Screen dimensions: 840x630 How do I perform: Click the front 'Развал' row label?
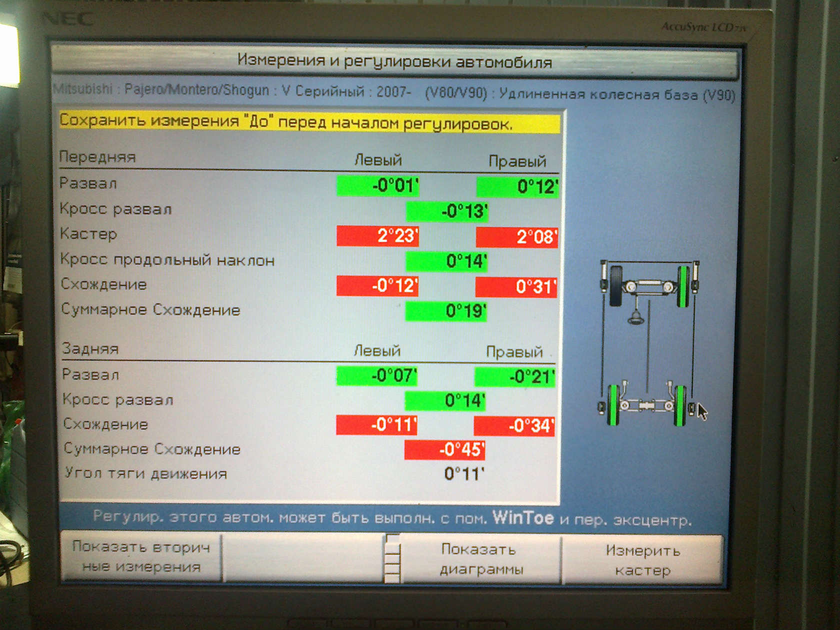pos(88,183)
